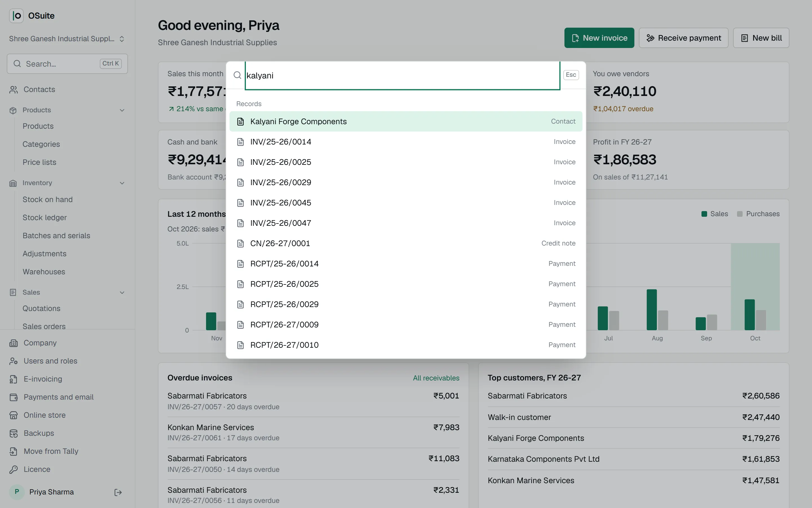Click the E-invoicing icon
Image resolution: width=812 pixels, height=508 pixels.
click(14, 379)
